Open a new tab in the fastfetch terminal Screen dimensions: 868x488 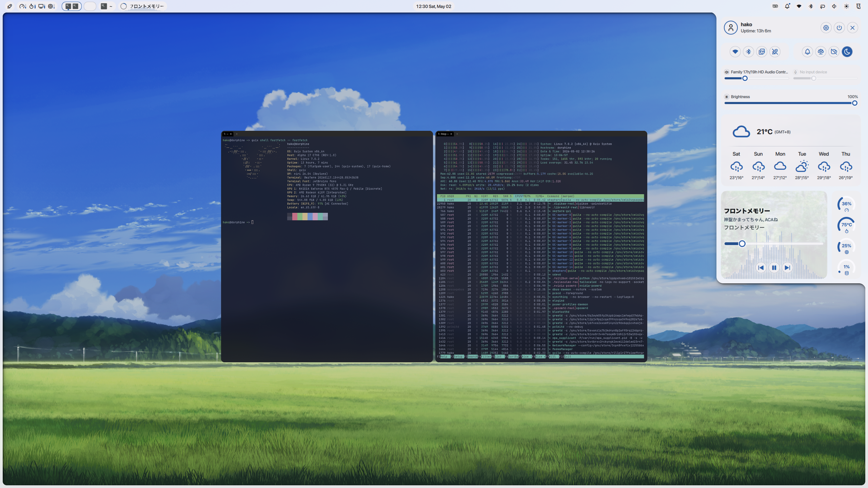point(237,134)
